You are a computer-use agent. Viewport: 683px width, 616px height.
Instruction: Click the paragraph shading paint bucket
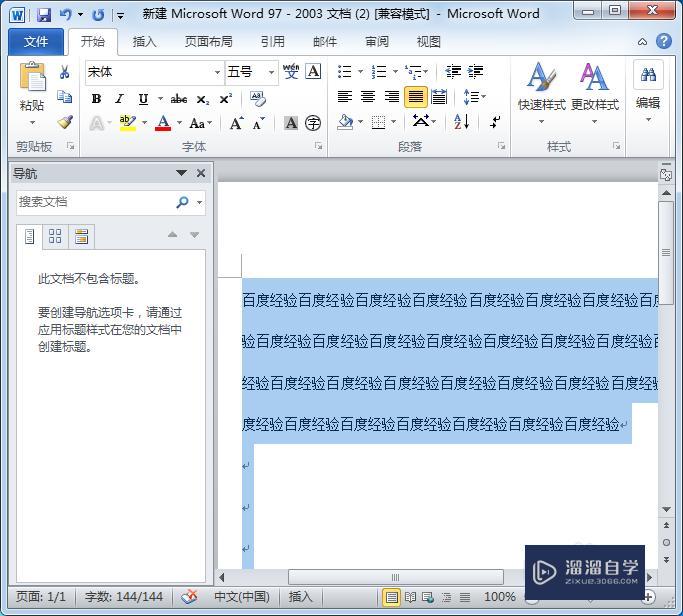coord(345,122)
